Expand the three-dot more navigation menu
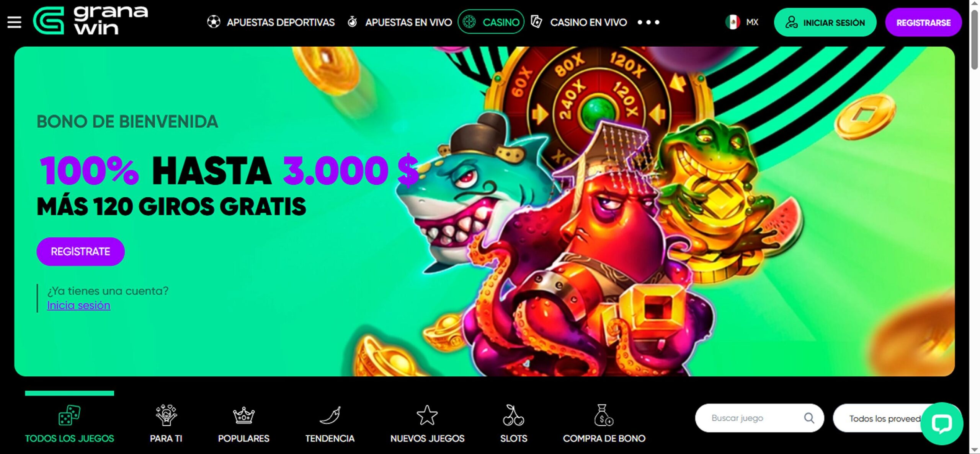 pyautogui.click(x=648, y=22)
